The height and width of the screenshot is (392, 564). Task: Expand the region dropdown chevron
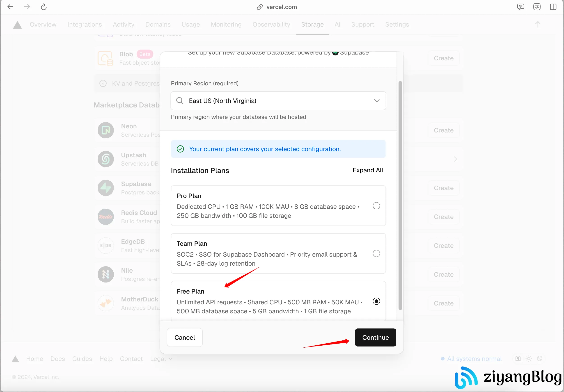(x=377, y=101)
